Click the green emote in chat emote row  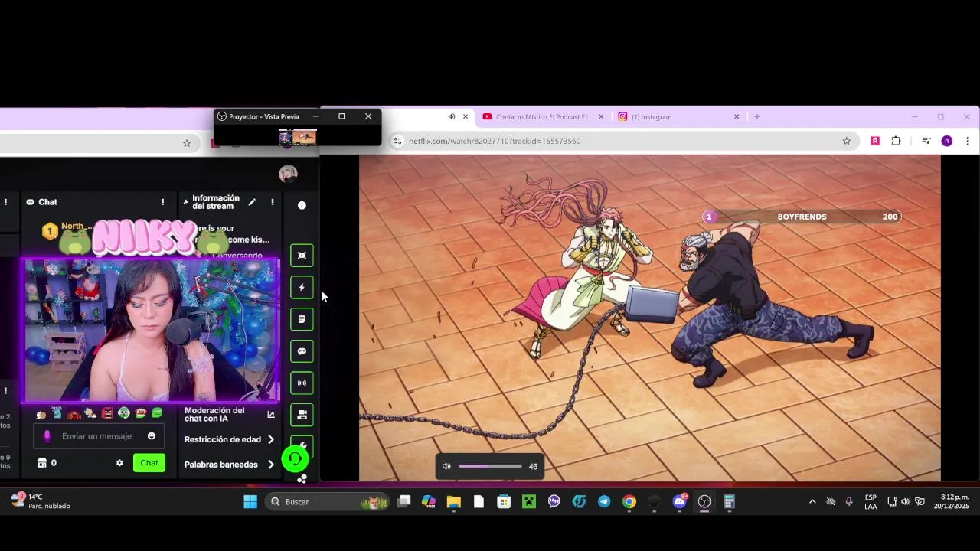coord(157,413)
